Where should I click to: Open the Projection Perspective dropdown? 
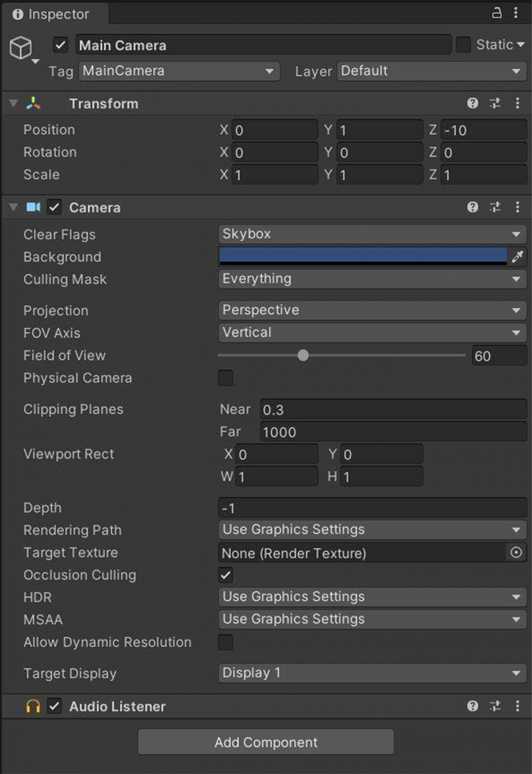(372, 310)
